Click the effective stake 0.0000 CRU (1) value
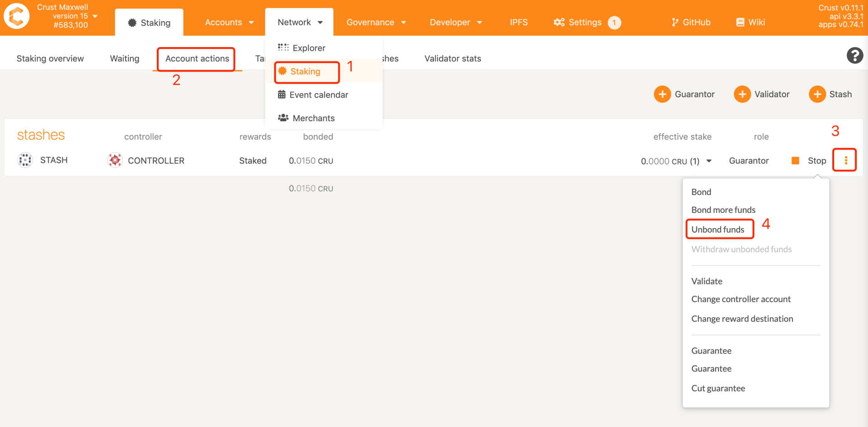 [x=670, y=161]
